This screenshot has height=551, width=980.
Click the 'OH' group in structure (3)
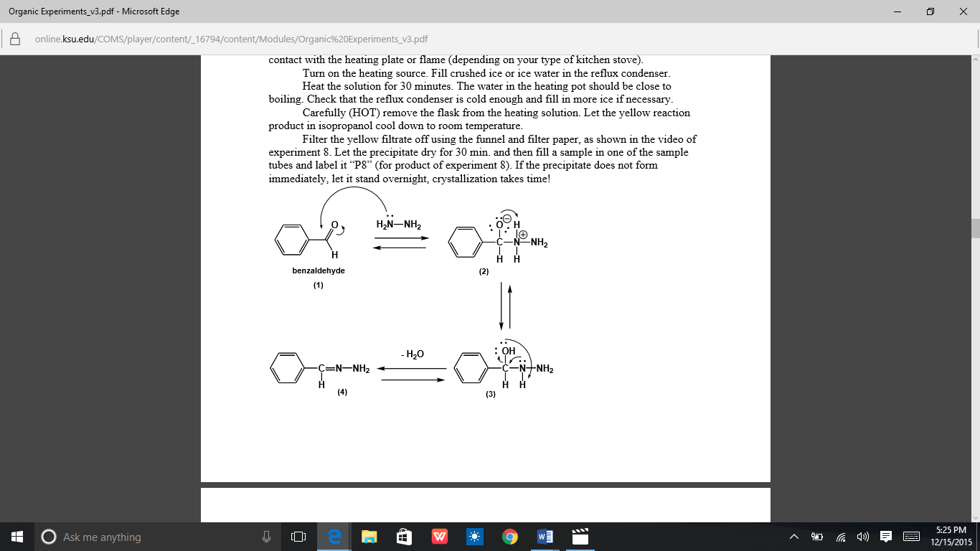(509, 351)
